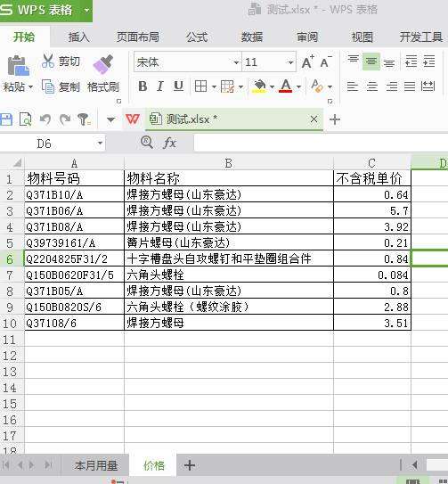The width and height of the screenshot is (448, 484).
Task: Click the Save disk icon
Action: (6, 119)
